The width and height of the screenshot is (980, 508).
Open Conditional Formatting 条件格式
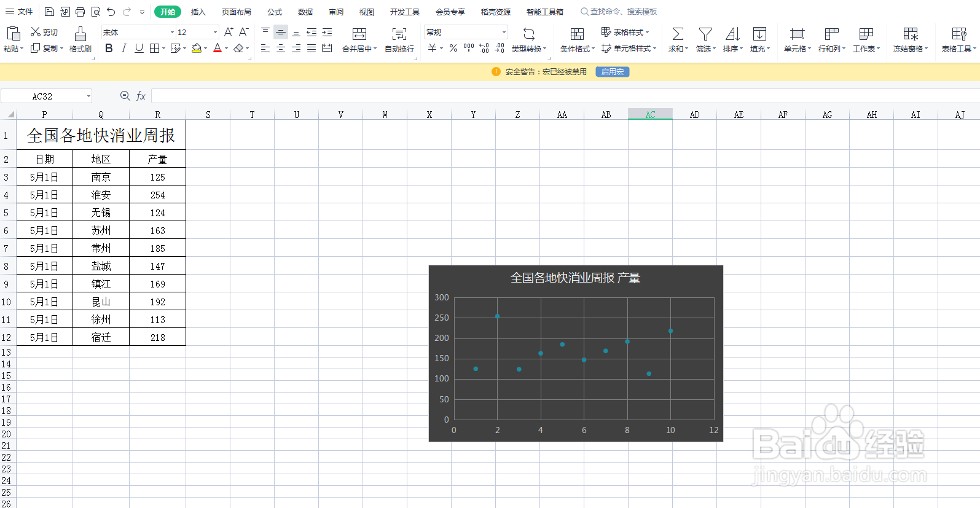pyautogui.click(x=578, y=39)
